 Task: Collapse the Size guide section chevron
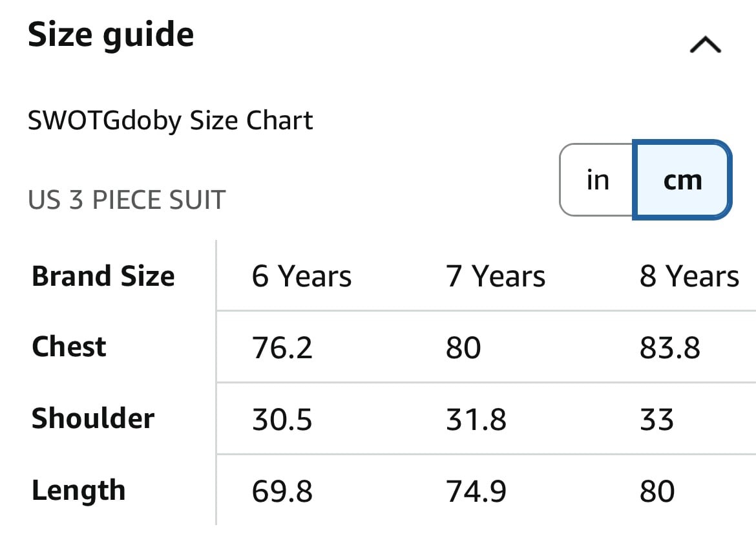pos(706,45)
